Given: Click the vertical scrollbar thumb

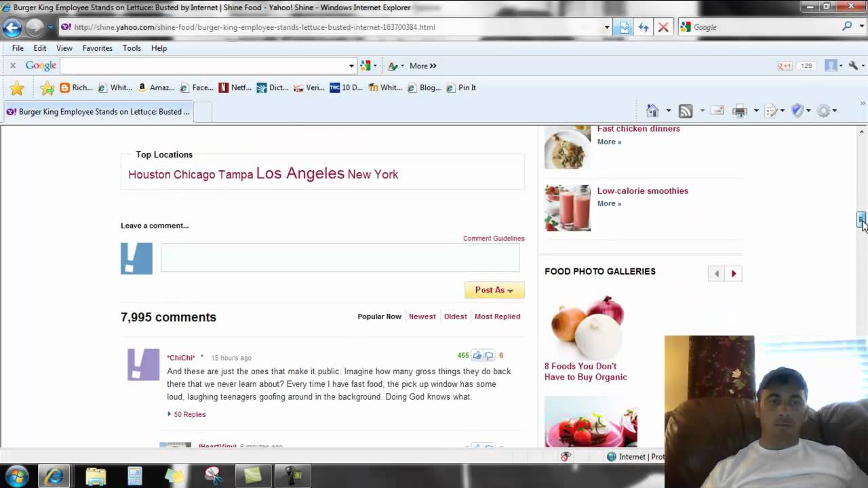Looking at the screenshot, I should pos(861,220).
